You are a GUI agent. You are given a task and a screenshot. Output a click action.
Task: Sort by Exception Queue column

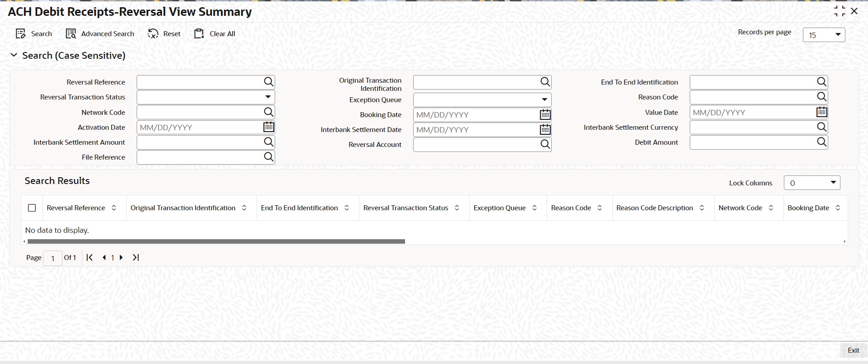pyautogui.click(x=534, y=208)
